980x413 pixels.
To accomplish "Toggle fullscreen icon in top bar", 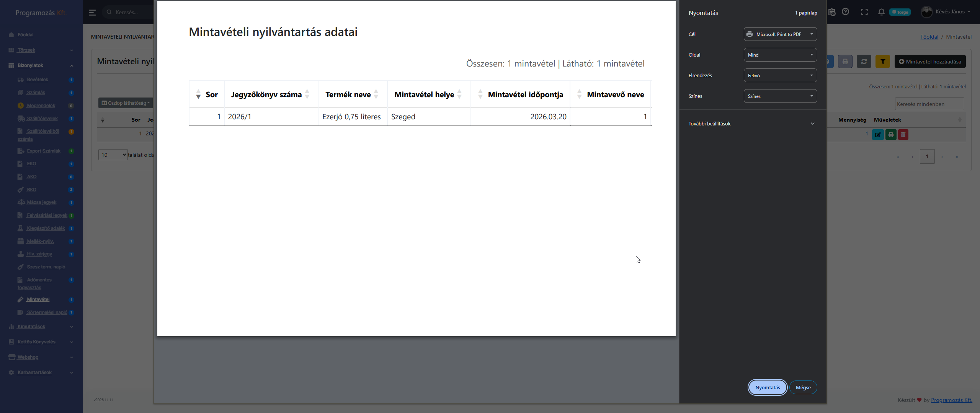I will 864,12.
